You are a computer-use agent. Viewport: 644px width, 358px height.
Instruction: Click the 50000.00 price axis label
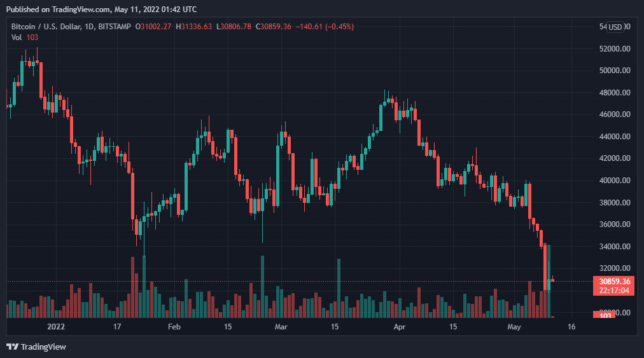(615, 71)
